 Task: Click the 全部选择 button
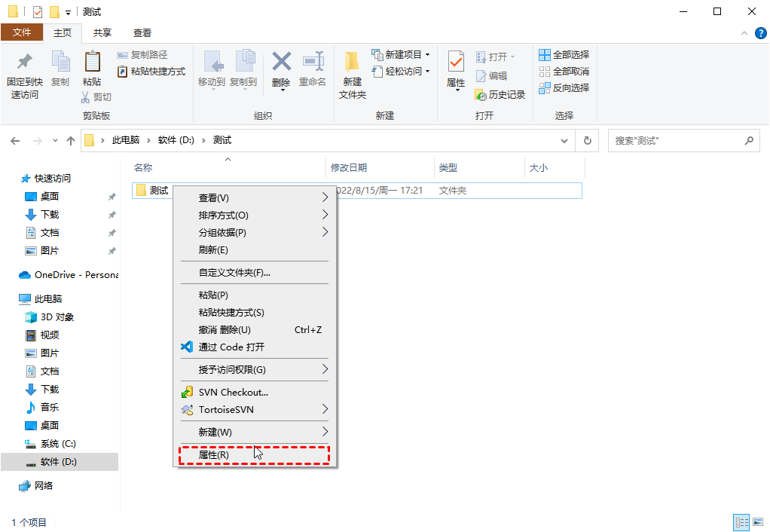564,54
